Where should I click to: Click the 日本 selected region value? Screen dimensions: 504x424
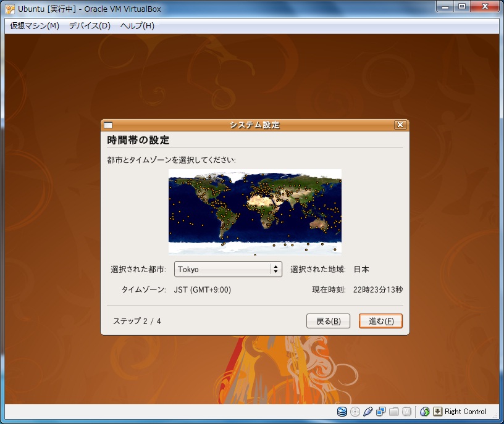pyautogui.click(x=361, y=269)
